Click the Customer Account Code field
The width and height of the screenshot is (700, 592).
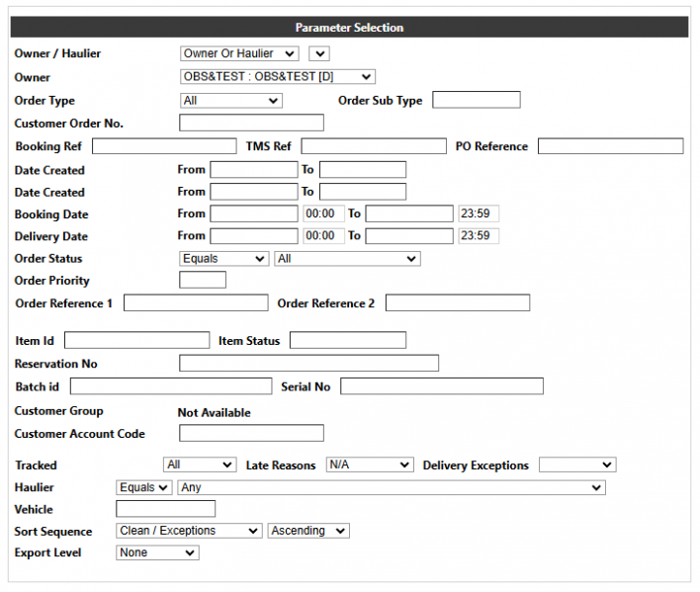251,433
